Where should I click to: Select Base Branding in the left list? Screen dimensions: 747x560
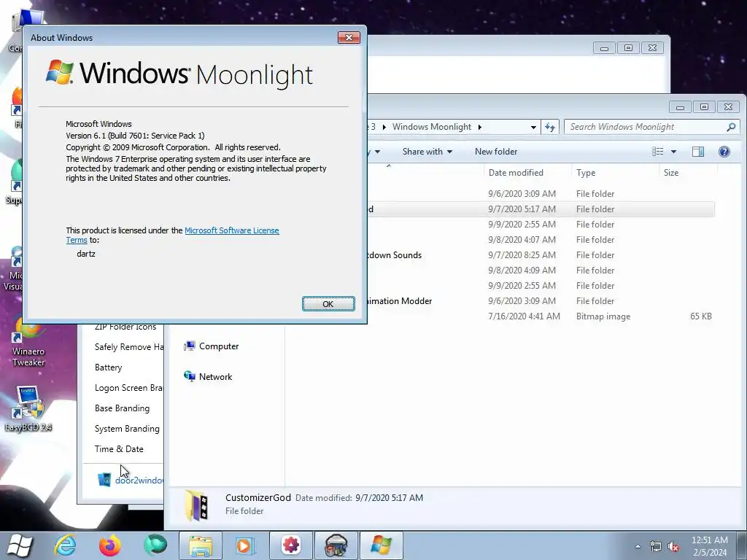(x=122, y=408)
